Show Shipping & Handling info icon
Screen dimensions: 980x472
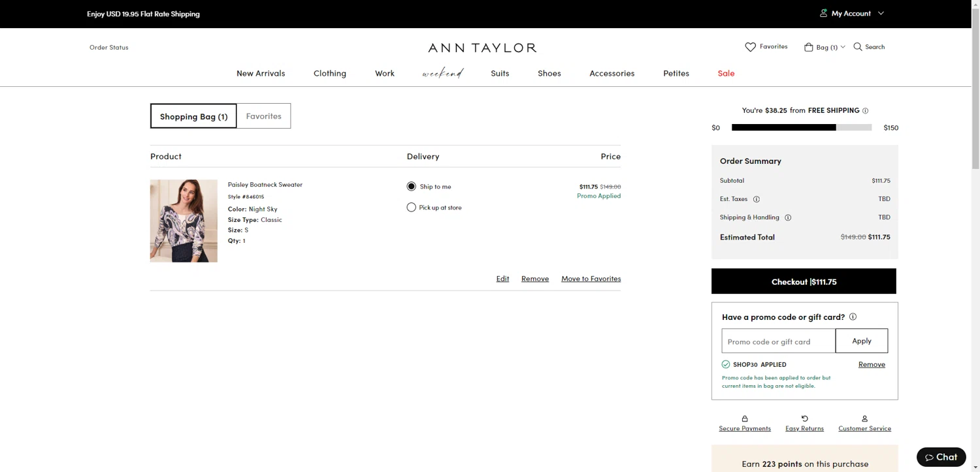tap(788, 217)
